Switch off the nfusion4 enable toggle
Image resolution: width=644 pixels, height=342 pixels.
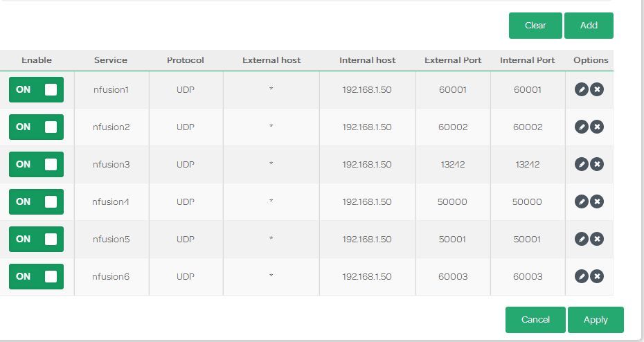click(x=36, y=201)
